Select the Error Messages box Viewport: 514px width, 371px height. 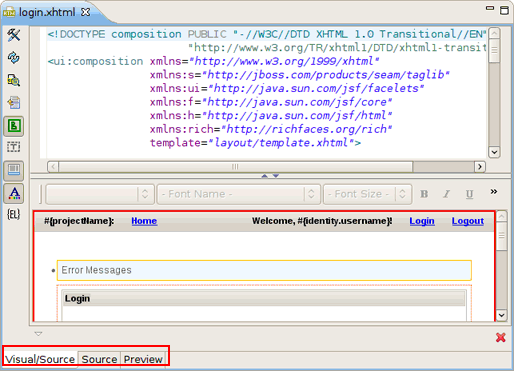(x=264, y=270)
